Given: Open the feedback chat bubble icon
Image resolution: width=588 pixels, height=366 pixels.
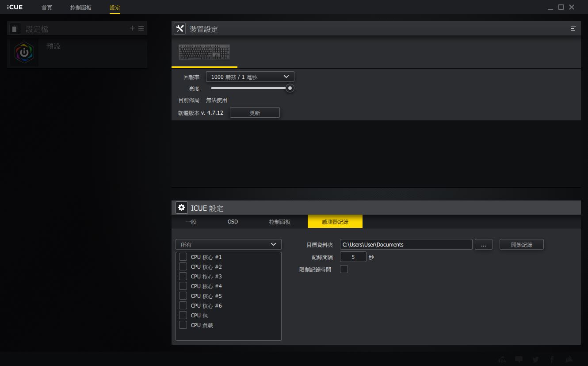Looking at the screenshot, I should coord(519,359).
